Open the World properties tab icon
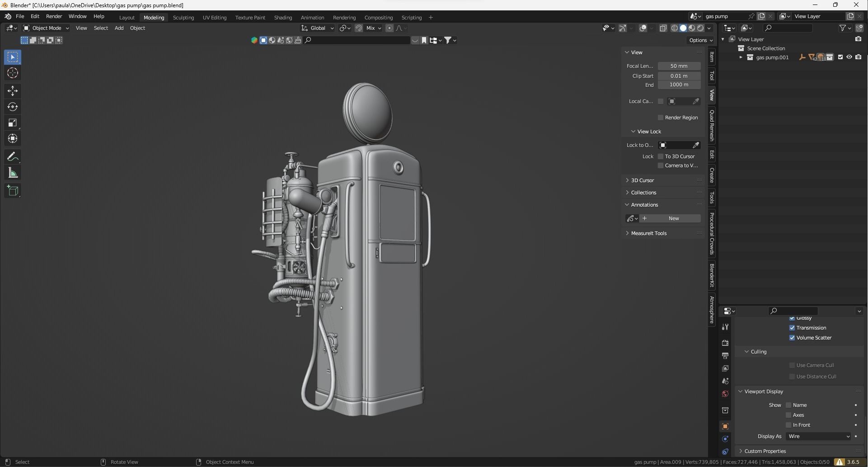The height and width of the screenshot is (467, 868). [x=725, y=394]
